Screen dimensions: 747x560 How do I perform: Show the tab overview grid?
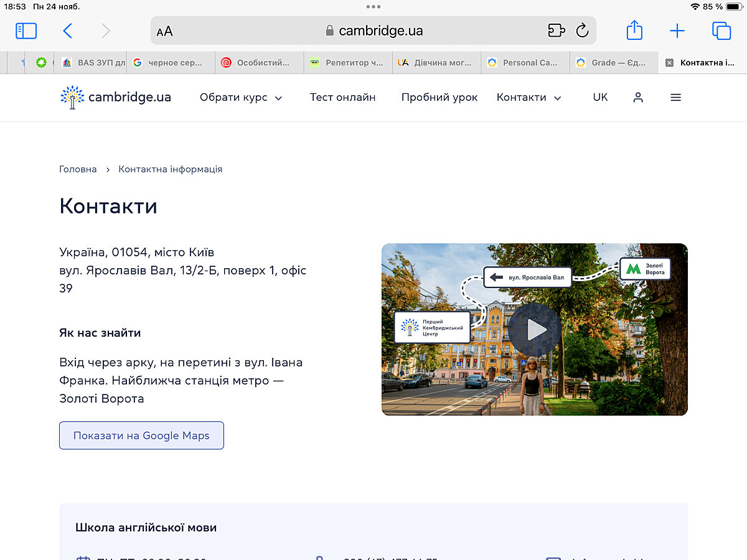[x=721, y=30]
